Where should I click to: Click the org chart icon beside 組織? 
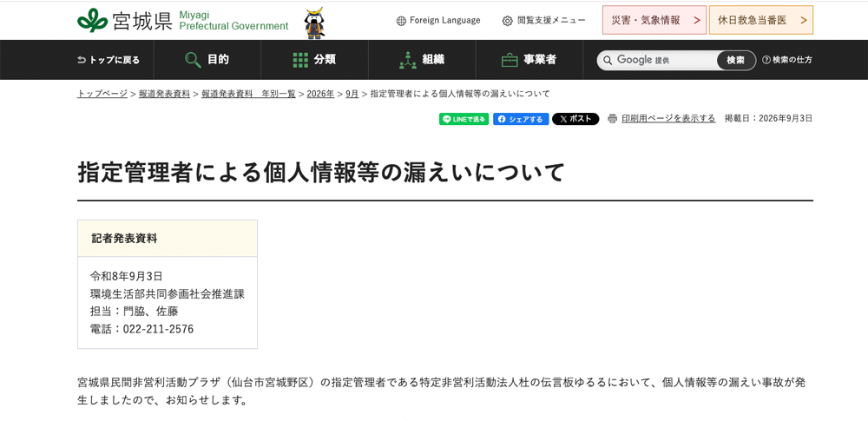407,60
